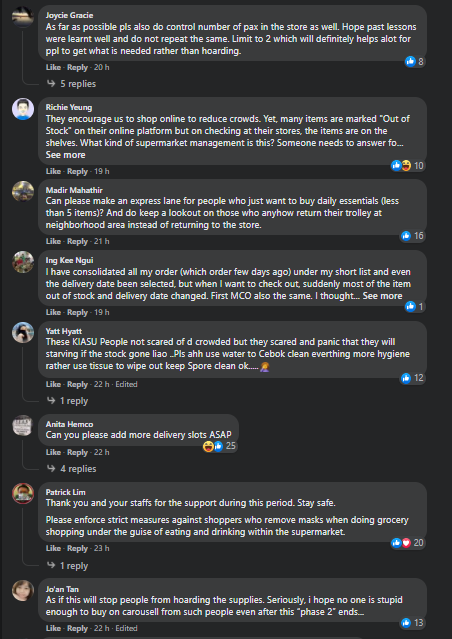
Task: View like count on Yatt Hyatt's comment
Action: click(x=413, y=378)
